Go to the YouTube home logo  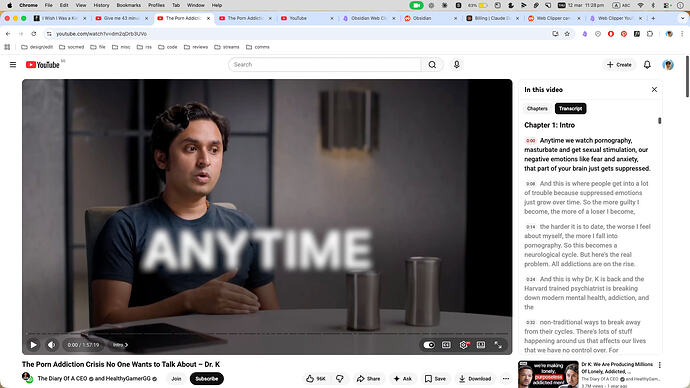pos(43,65)
